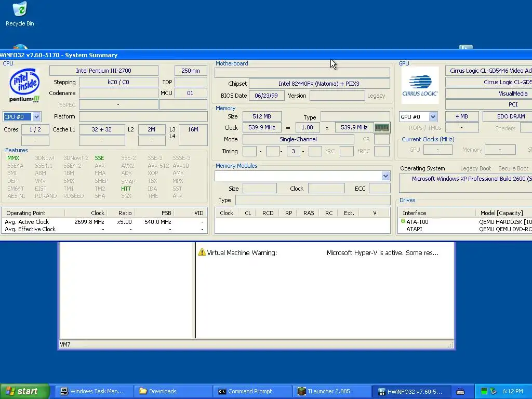Open the GPU #0 selector dropdown
This screenshot has width=532, height=399.
coord(433,117)
